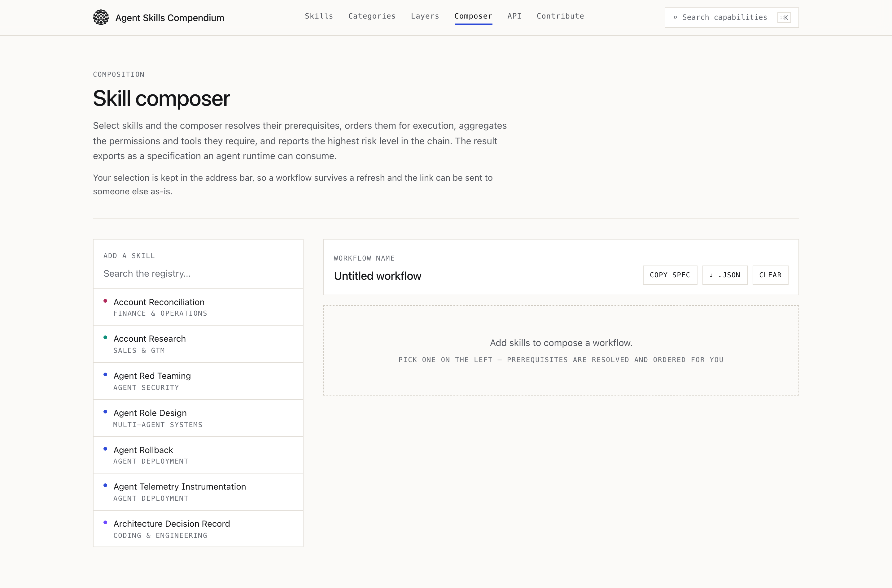Click the MULTI-AGENT SYSTEMS category label
Viewport: 892px width, 588px height.
(158, 425)
